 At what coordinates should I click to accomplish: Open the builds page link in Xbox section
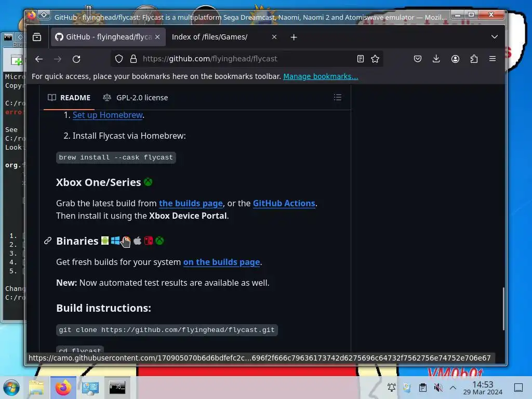click(191, 203)
